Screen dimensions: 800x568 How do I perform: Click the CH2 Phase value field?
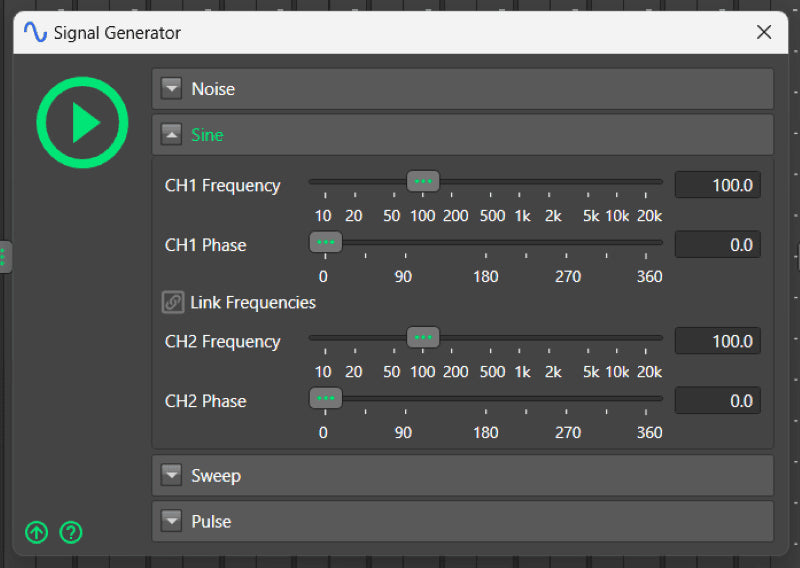717,401
